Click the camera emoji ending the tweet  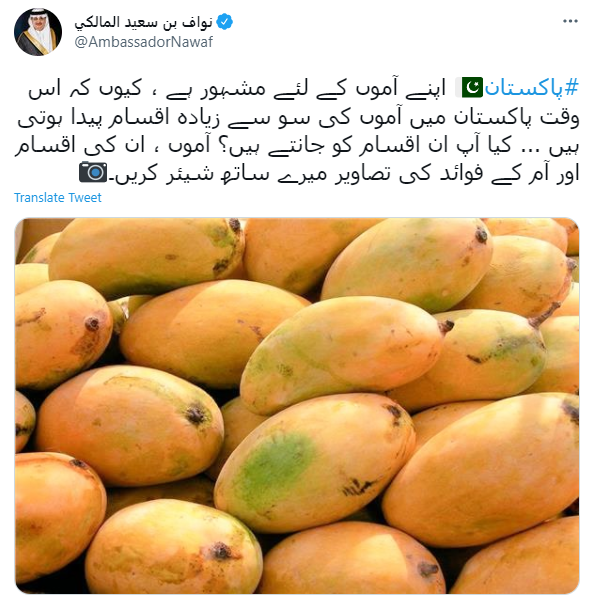click(x=93, y=172)
